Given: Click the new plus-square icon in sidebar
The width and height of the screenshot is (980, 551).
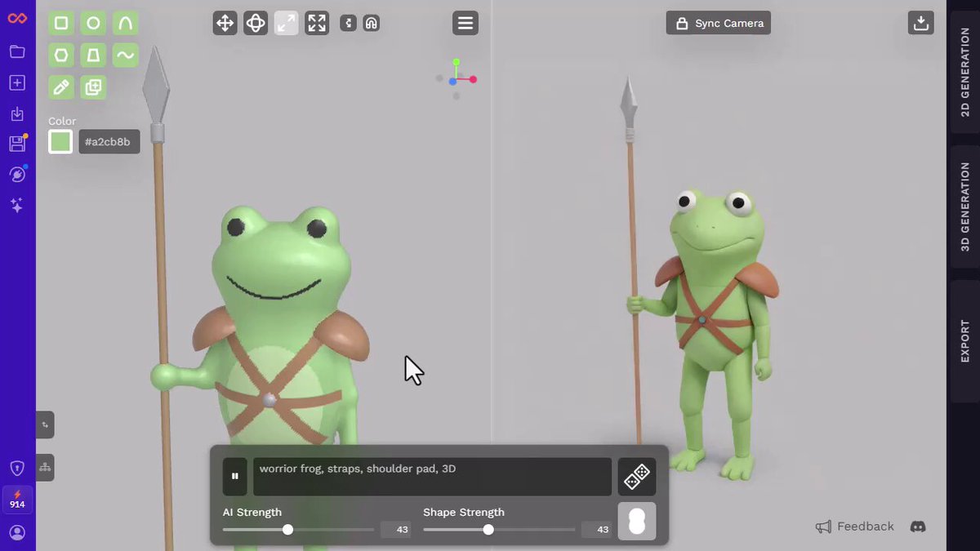Looking at the screenshot, I should click(17, 82).
